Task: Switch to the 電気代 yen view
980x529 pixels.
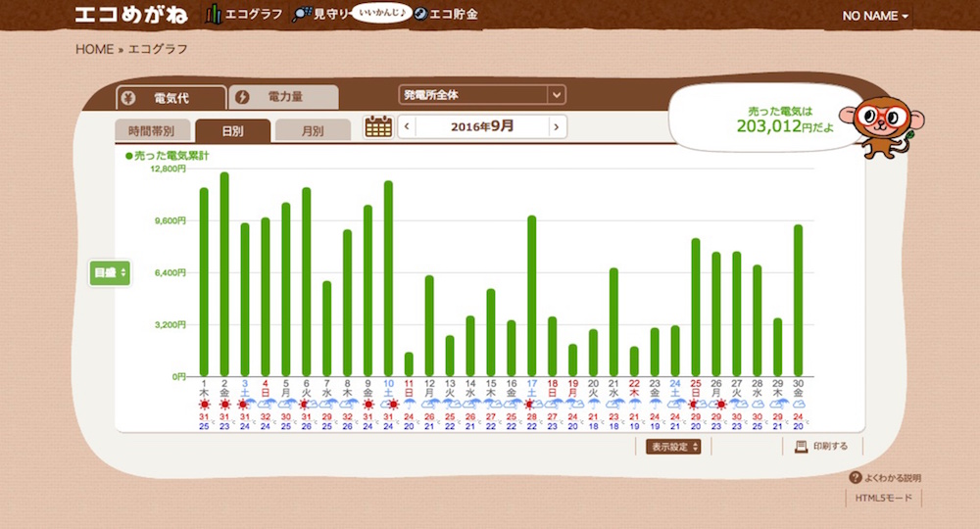Action: [171, 98]
